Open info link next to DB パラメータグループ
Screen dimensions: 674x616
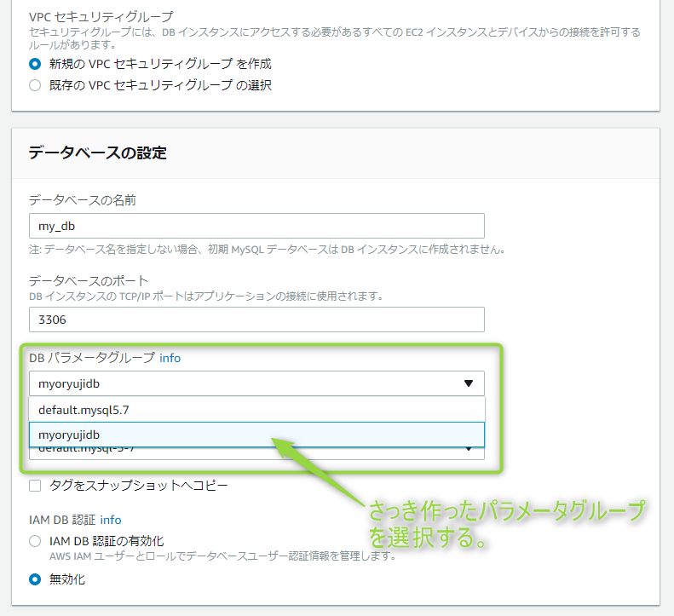click(x=170, y=358)
